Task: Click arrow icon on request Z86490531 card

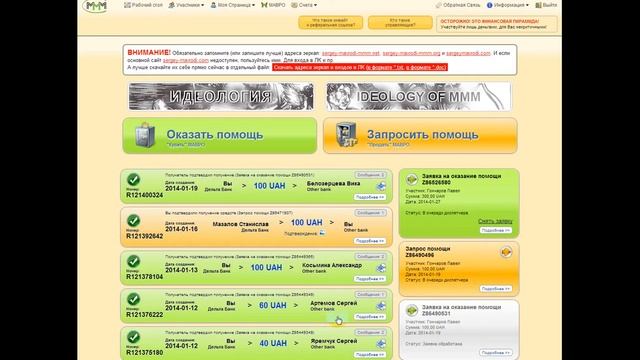Action: (x=411, y=310)
